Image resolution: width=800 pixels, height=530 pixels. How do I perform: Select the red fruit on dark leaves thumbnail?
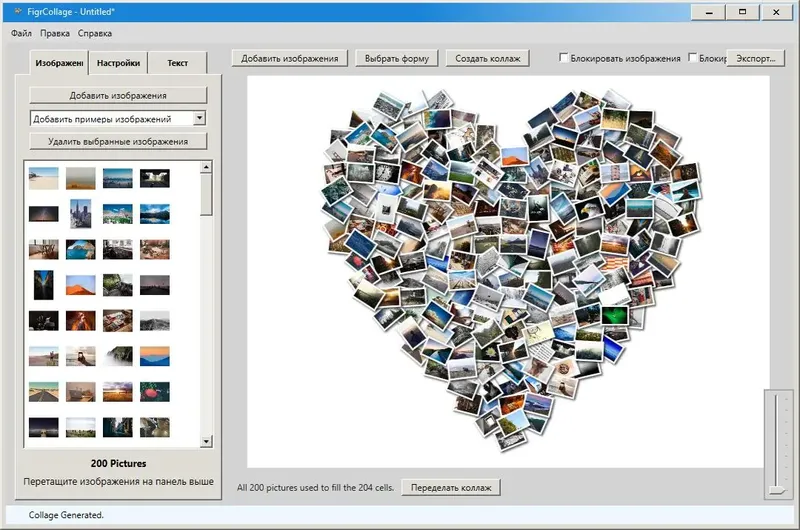tap(155, 392)
